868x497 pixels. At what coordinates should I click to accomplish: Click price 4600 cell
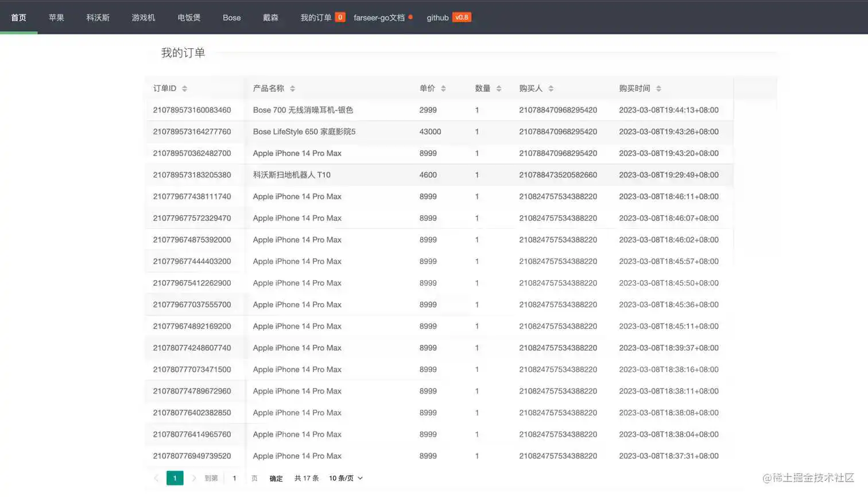click(x=428, y=175)
